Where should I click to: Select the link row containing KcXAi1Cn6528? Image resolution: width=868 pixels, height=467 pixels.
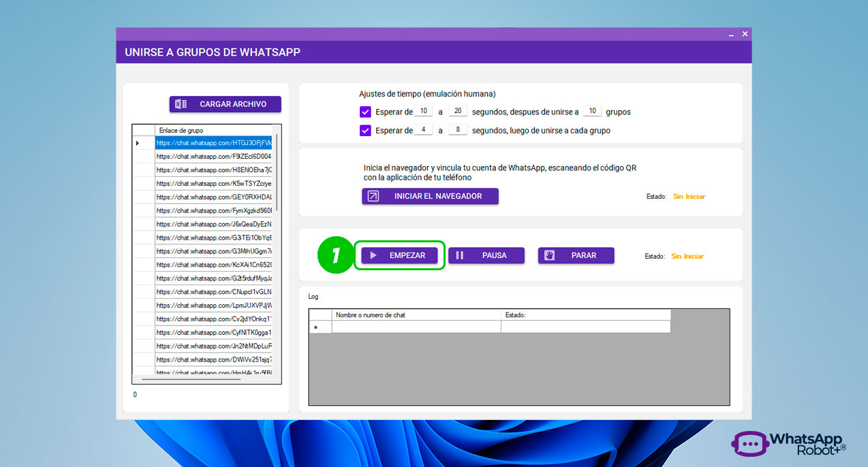click(213, 265)
